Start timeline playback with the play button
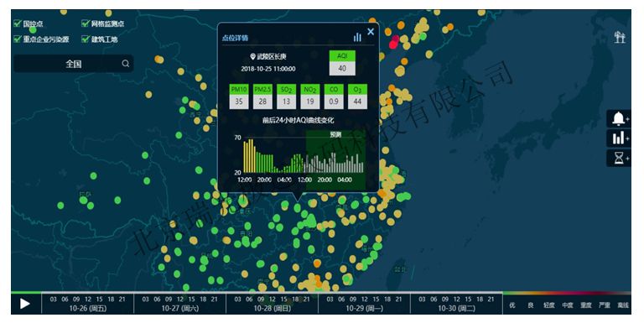Image resolution: width=644 pixels, height=323 pixels. 25,304
